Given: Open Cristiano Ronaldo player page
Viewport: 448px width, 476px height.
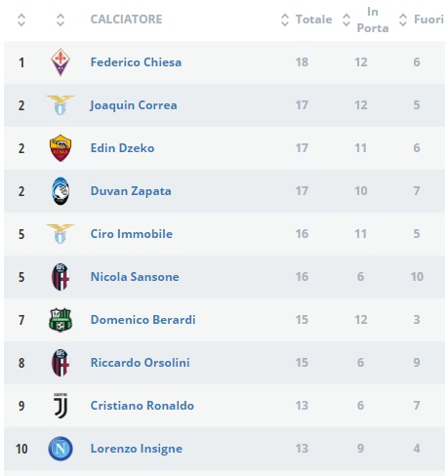Looking at the screenshot, I should 143,406.
